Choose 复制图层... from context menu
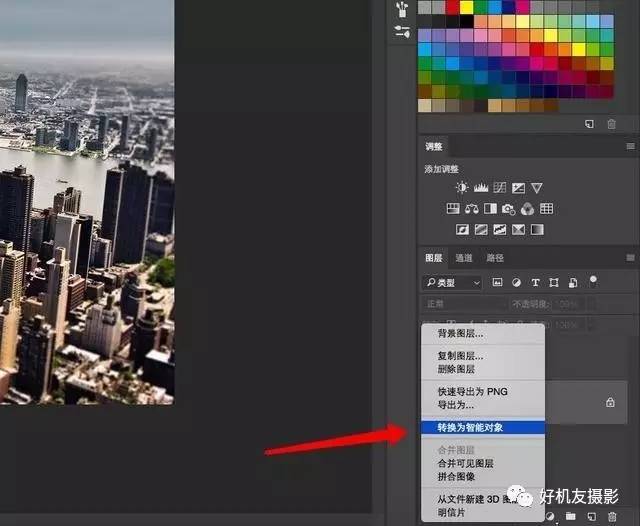Screen dimensions: 640x526 pyautogui.click(x=483, y=355)
